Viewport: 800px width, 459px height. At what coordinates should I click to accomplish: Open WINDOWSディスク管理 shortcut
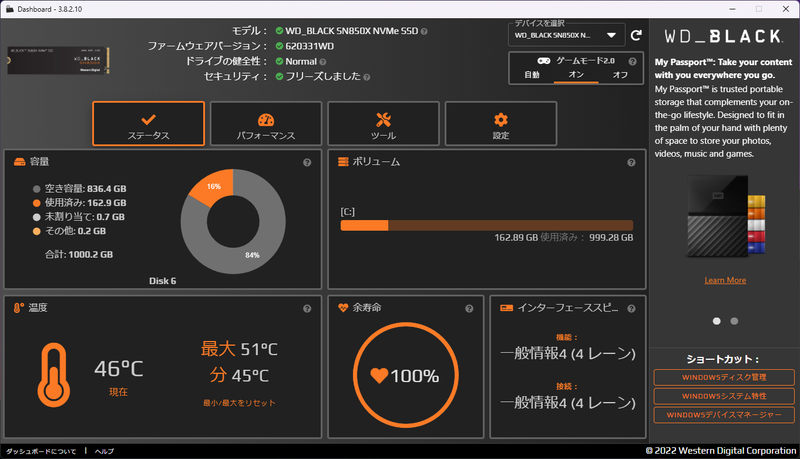point(724,377)
